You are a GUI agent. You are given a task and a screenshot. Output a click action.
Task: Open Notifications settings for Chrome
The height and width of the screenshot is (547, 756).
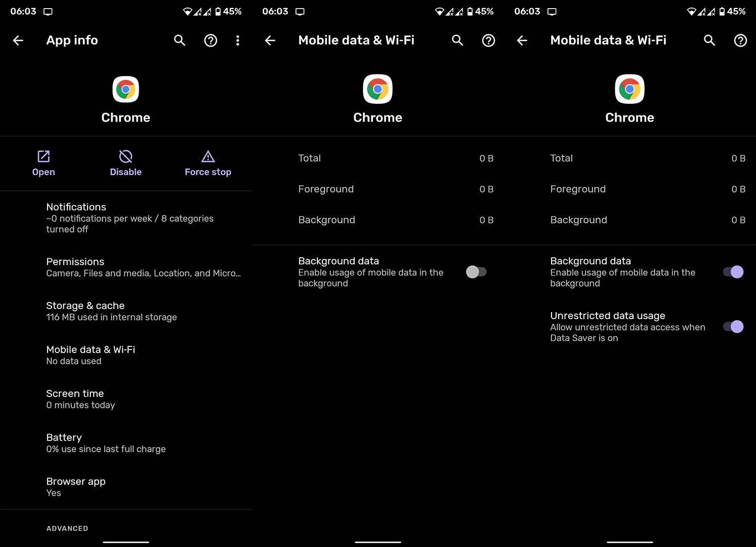pos(126,218)
